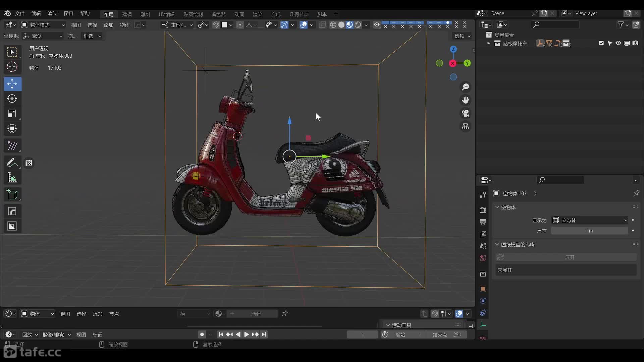Image resolution: width=644 pixels, height=362 pixels.
Task: Open the Empty object data properties tab
Action: (x=483, y=325)
